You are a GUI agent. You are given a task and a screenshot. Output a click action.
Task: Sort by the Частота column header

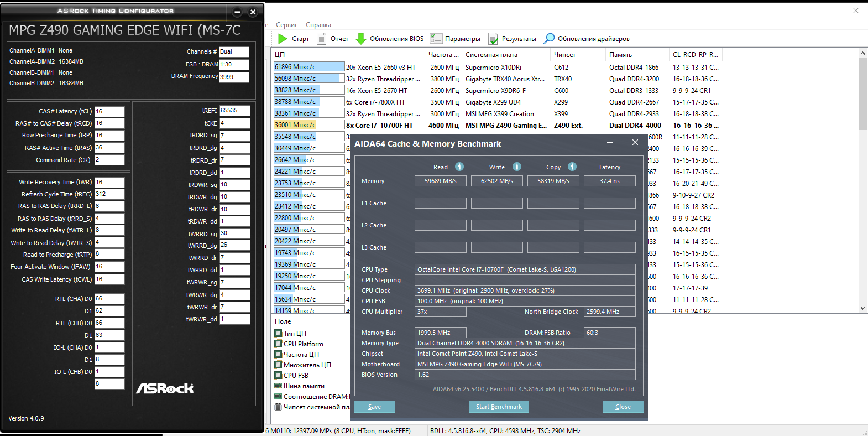point(443,55)
